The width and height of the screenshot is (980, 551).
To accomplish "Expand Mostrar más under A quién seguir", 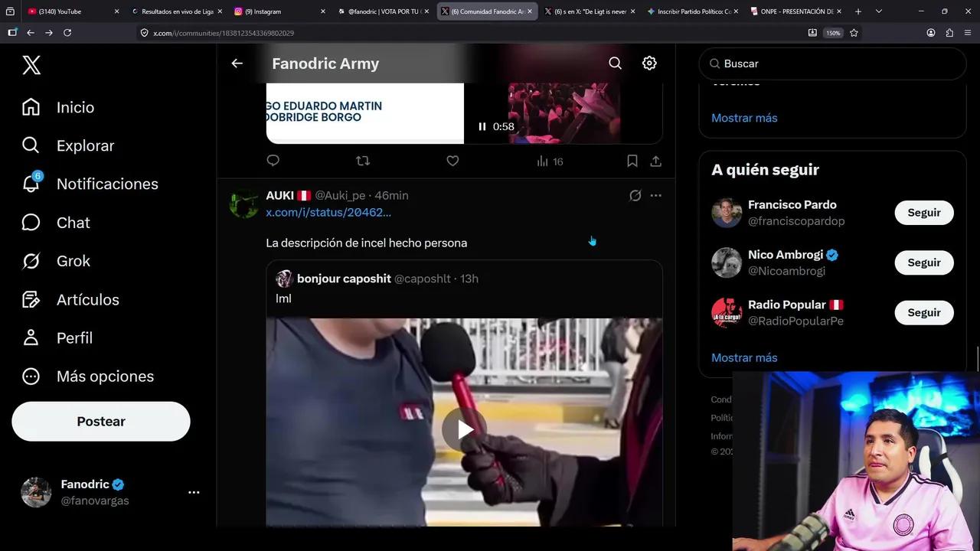I will tap(744, 357).
